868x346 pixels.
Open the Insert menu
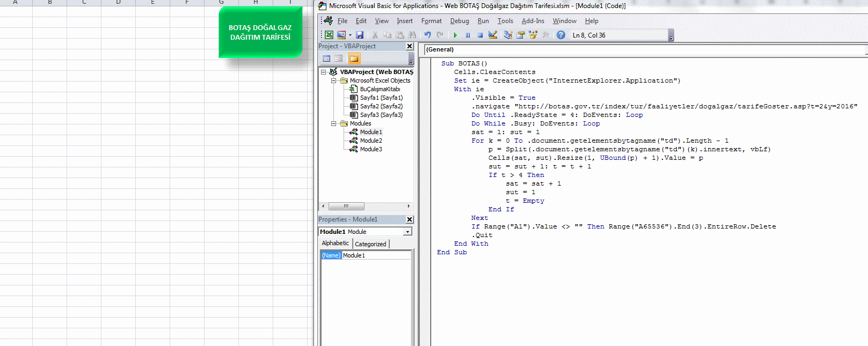(405, 21)
